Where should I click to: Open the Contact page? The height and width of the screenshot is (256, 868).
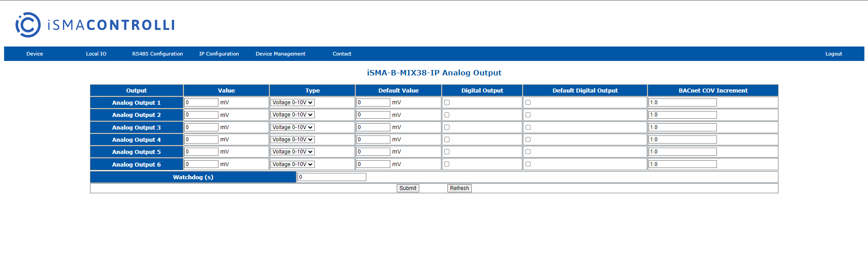coord(342,54)
